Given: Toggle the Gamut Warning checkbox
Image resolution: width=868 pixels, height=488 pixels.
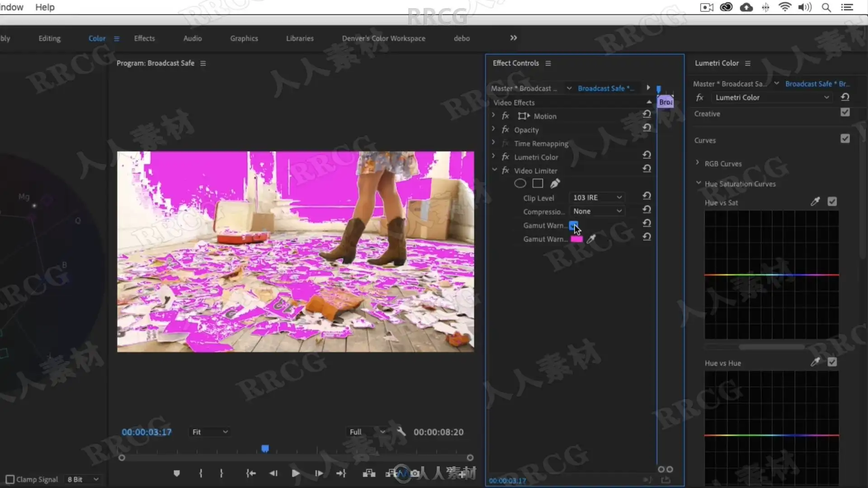Looking at the screenshot, I should point(573,225).
